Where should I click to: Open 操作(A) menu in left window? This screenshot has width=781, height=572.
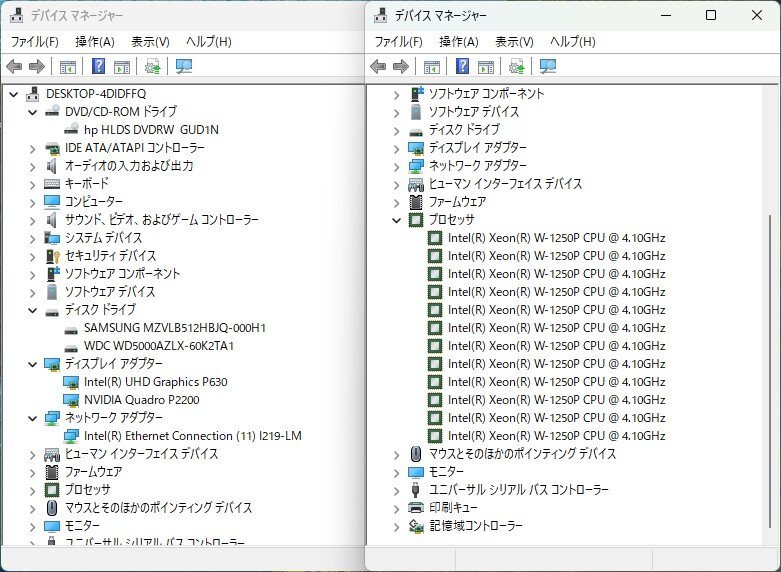95,41
